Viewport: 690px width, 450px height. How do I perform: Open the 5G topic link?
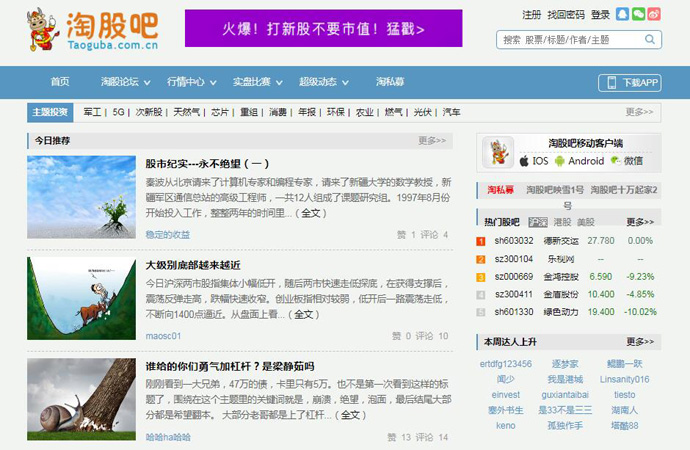[119, 112]
